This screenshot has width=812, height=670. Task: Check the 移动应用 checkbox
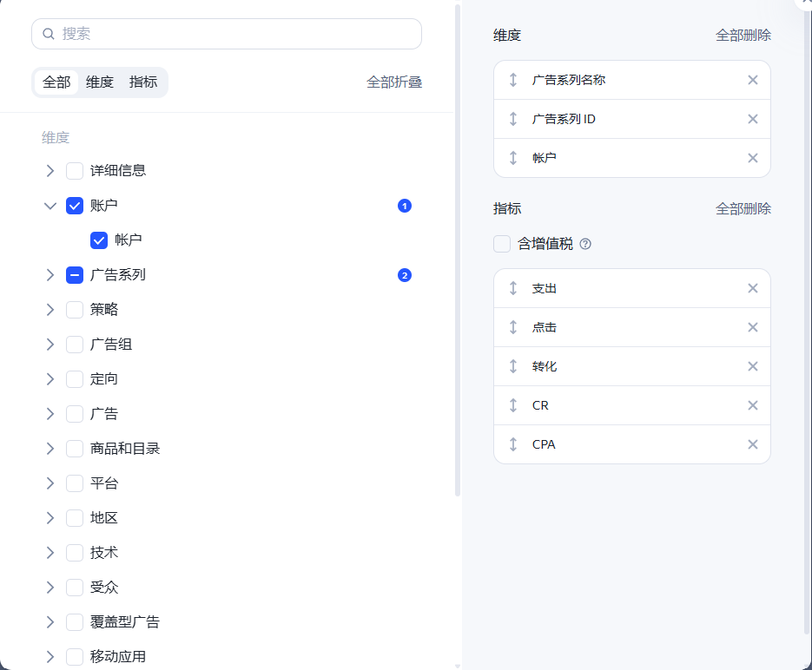click(75, 657)
